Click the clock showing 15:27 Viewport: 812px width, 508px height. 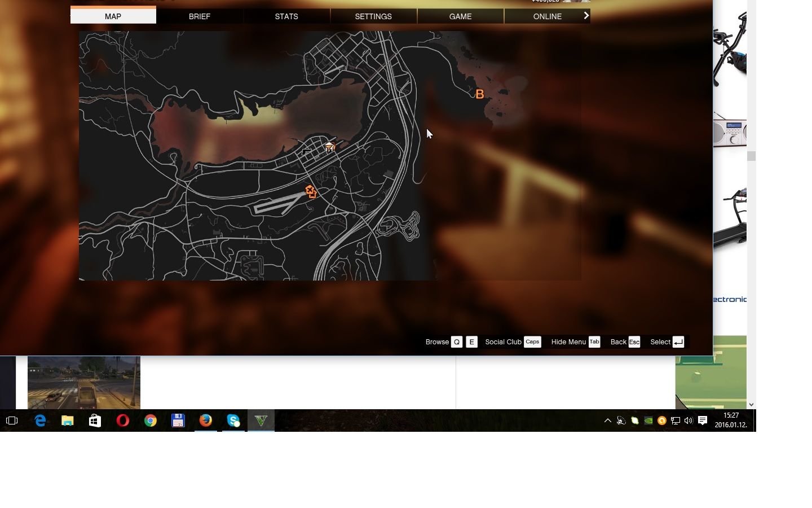(731, 415)
